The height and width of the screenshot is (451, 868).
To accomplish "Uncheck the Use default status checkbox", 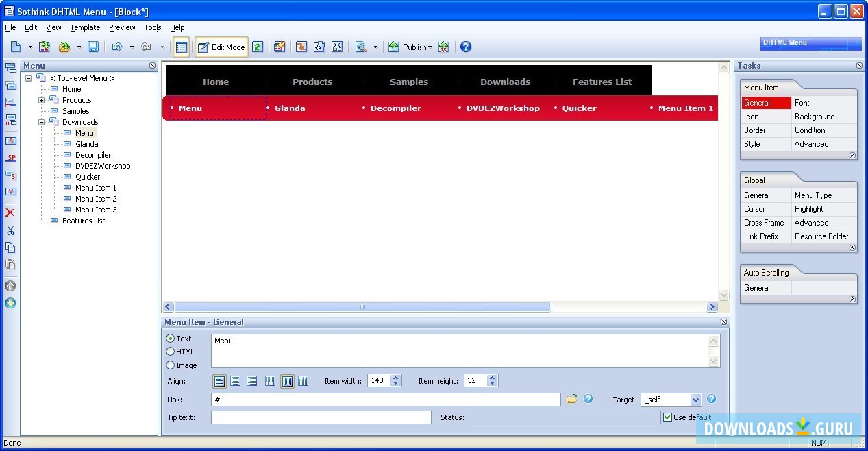I will coord(667,417).
